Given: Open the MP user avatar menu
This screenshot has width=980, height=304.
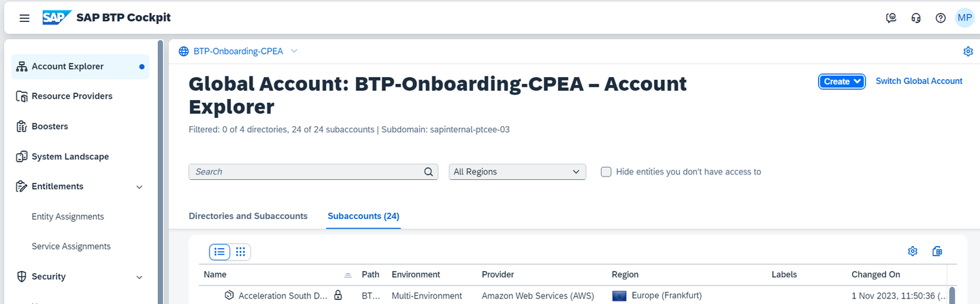Looking at the screenshot, I should point(965,18).
